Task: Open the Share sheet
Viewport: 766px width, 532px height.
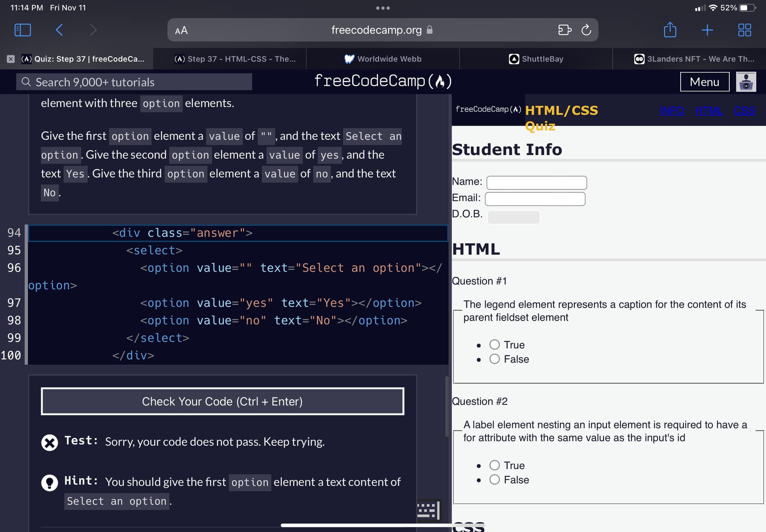Action: tap(670, 30)
